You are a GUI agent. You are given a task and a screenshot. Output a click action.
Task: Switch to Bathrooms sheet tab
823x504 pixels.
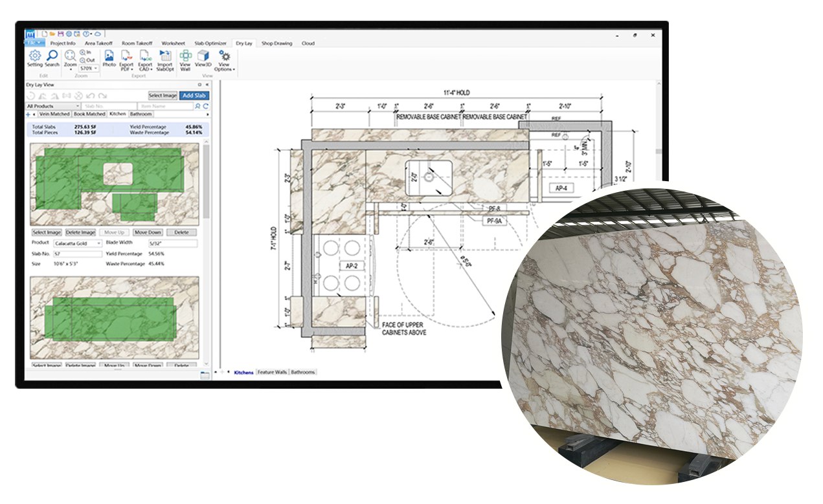pos(302,373)
